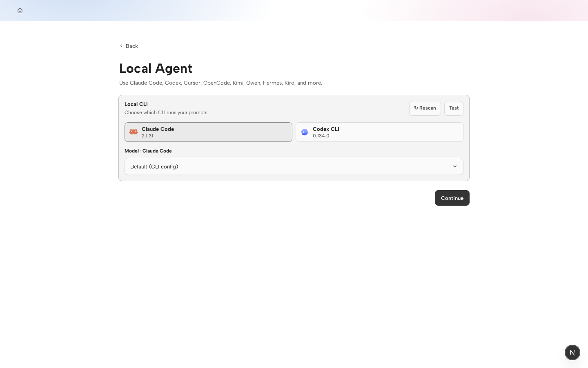The image size is (588, 368).
Task: Click the 'Model · Claude Code' label
Action: 148,151
